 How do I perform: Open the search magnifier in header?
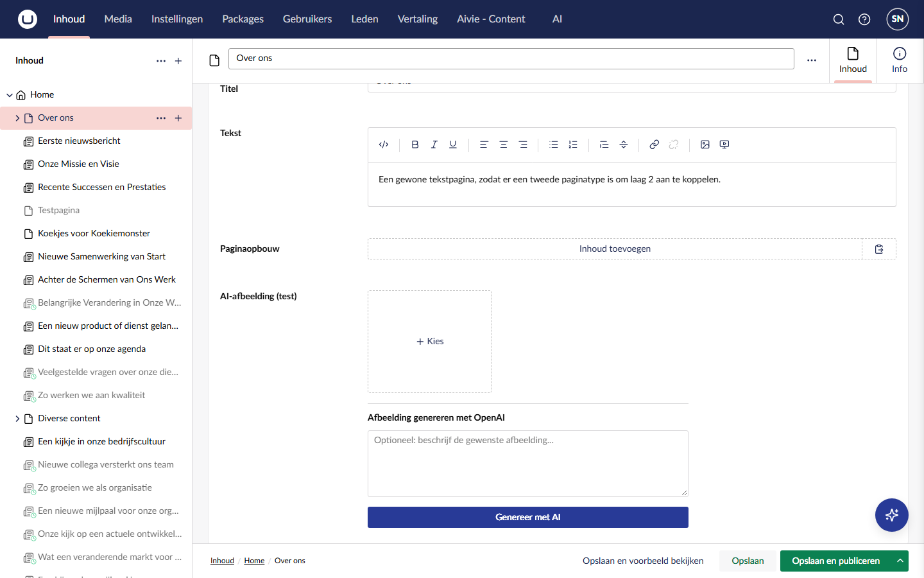(839, 19)
